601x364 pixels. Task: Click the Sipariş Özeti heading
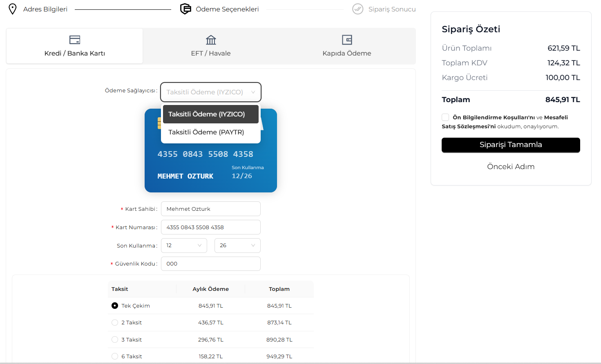[x=471, y=29]
